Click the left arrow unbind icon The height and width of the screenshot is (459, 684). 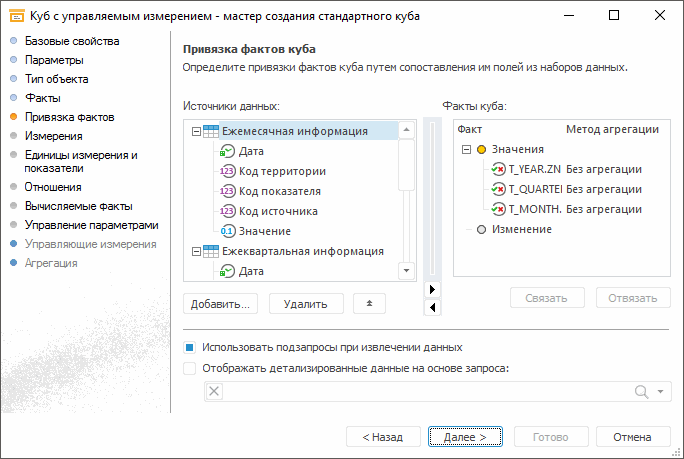click(x=432, y=307)
